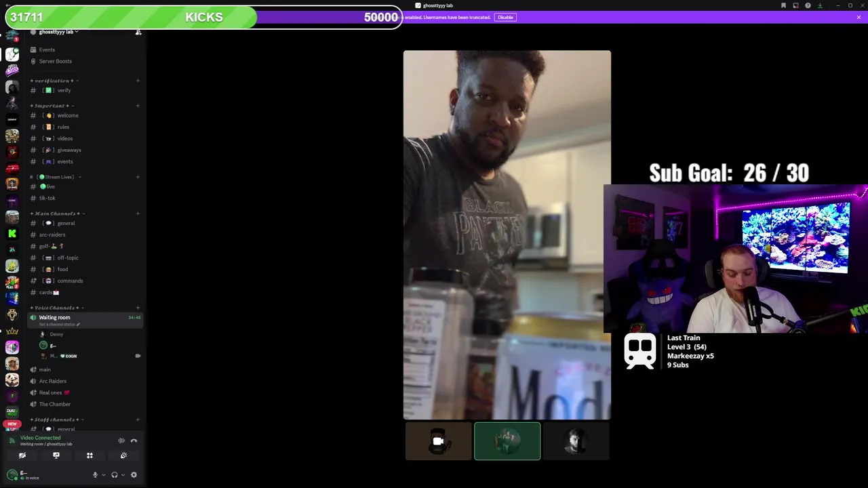The width and height of the screenshot is (868, 488).
Task: Click the user avatar in bottom panel
Action: [x=12, y=475]
